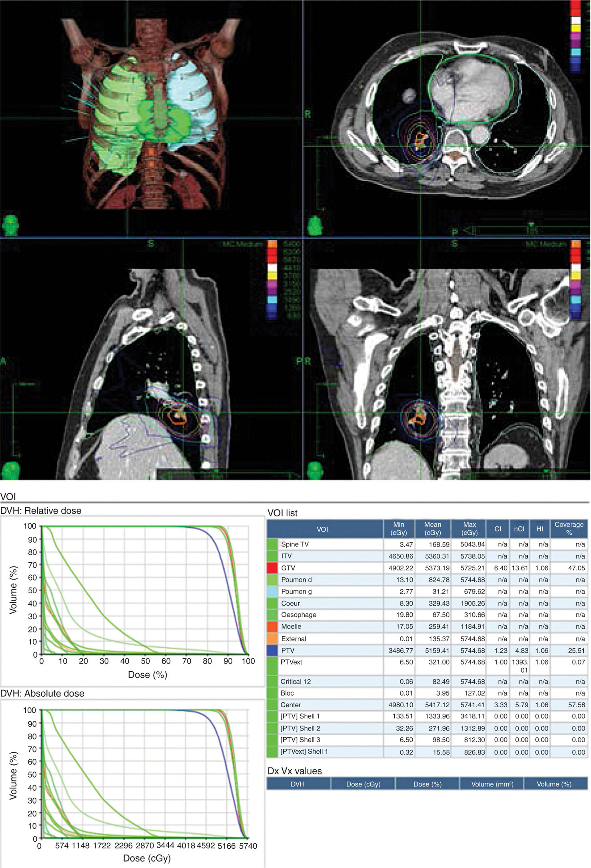Click the Volume (mm³) header in Dx Vx values
This screenshot has width=591, height=868.
(492, 784)
